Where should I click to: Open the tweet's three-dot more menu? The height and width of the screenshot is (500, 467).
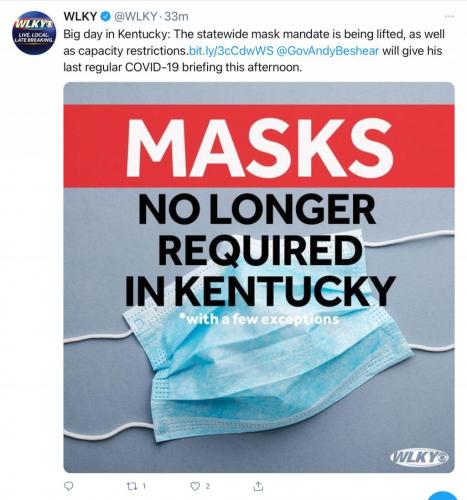(449, 16)
